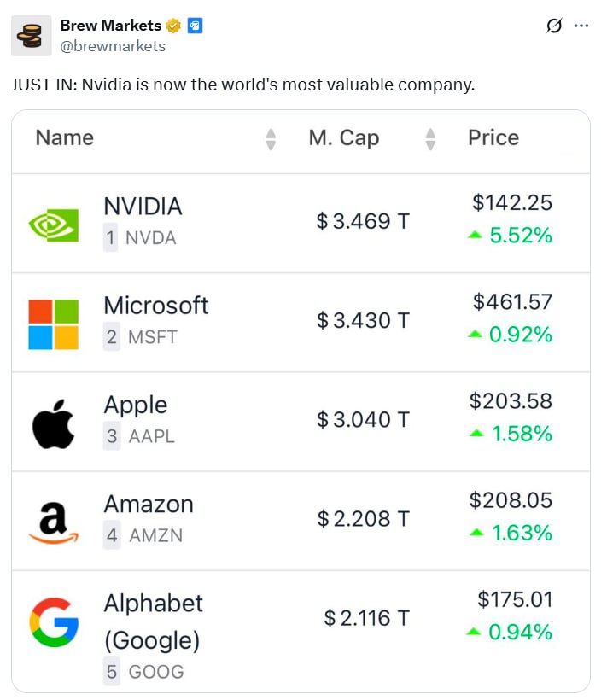Click the NVIDIA green eye logo
This screenshot has height=700, width=607.
point(54,225)
